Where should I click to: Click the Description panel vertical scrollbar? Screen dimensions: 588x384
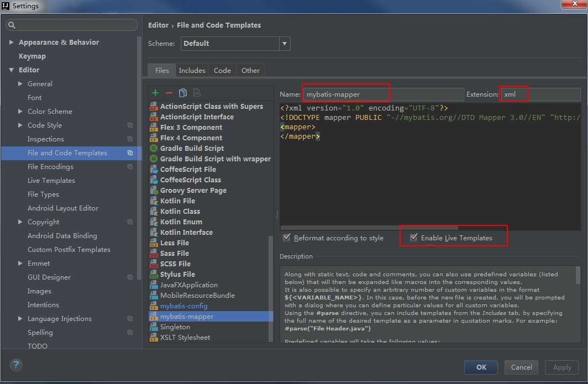coord(578,276)
